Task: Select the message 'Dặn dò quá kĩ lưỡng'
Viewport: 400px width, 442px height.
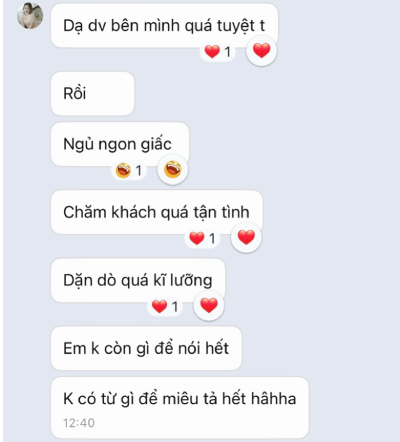Action: tap(138, 280)
